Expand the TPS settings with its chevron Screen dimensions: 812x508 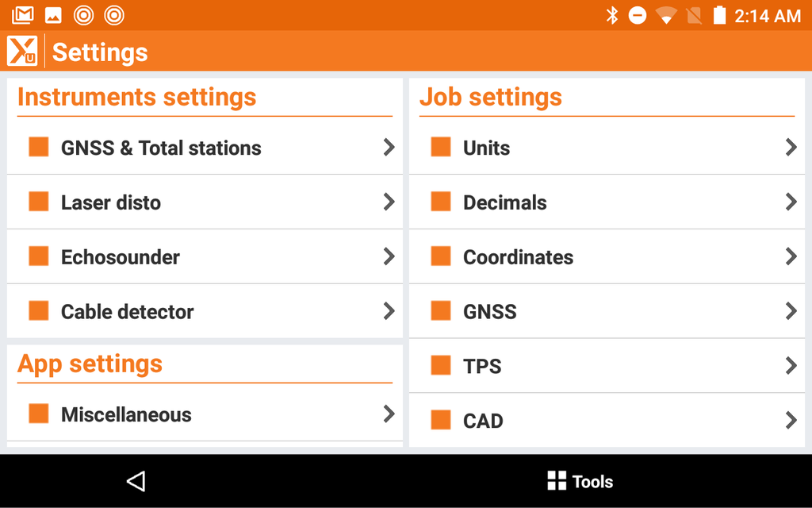pos(791,366)
